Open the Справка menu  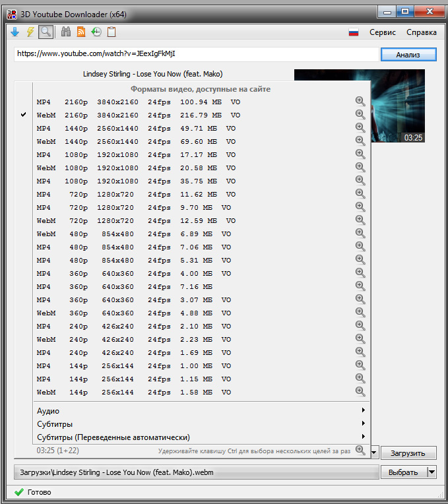(422, 32)
